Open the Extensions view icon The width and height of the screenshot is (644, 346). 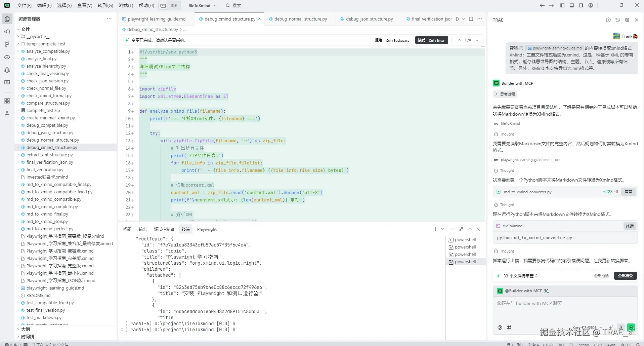7,101
